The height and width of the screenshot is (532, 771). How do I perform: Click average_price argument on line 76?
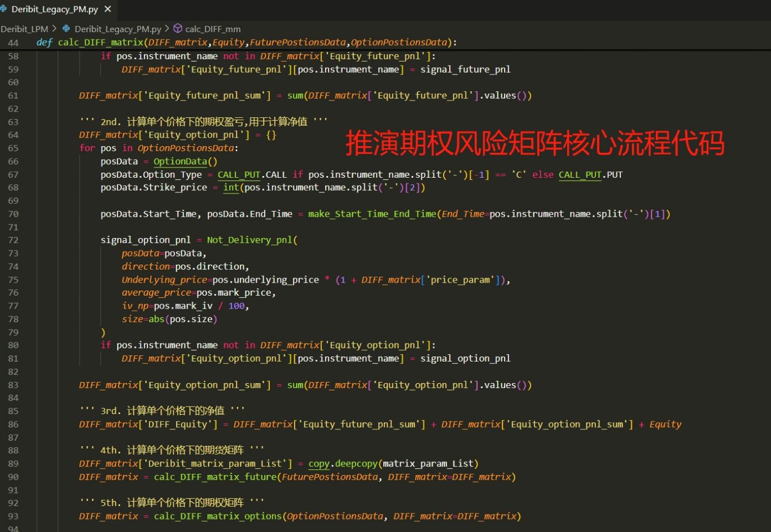point(156,293)
